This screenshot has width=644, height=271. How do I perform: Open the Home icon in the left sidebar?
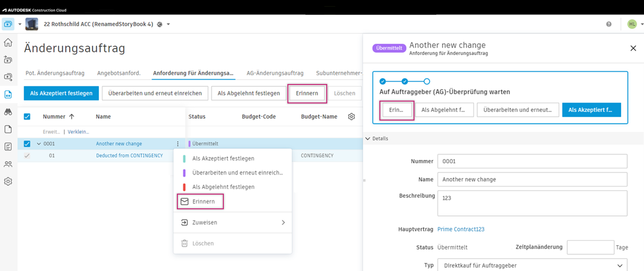(x=8, y=43)
